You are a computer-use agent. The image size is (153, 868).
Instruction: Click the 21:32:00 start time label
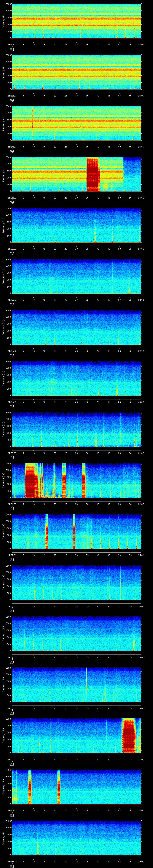(12, 555)
